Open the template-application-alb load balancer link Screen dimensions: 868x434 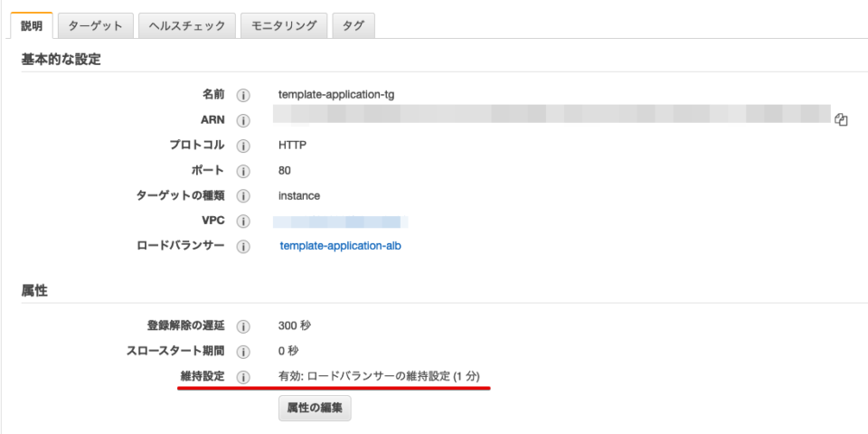pos(340,246)
